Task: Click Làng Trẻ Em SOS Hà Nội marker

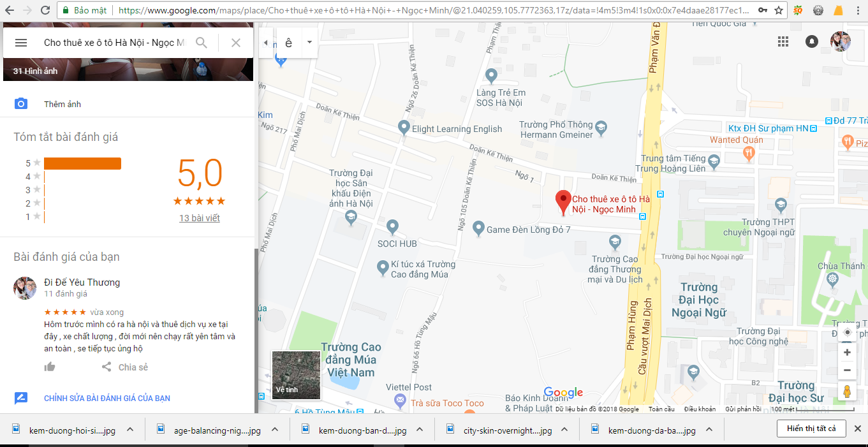Action: click(491, 76)
